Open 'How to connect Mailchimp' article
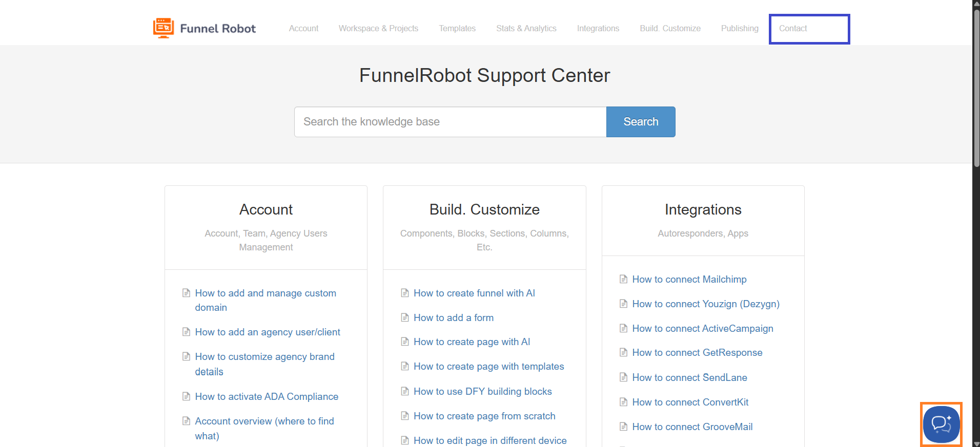Viewport: 980px width, 447px height. (689, 279)
